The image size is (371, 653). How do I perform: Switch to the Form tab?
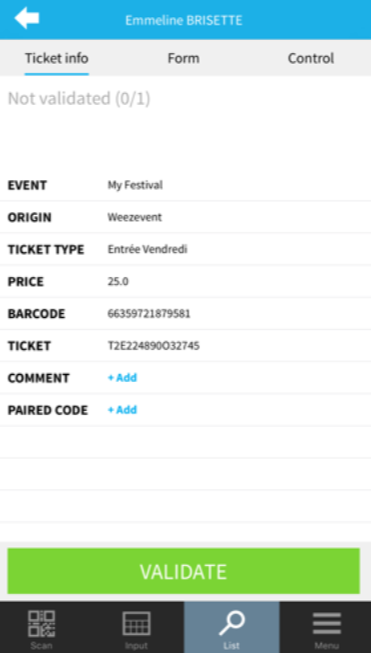click(184, 58)
